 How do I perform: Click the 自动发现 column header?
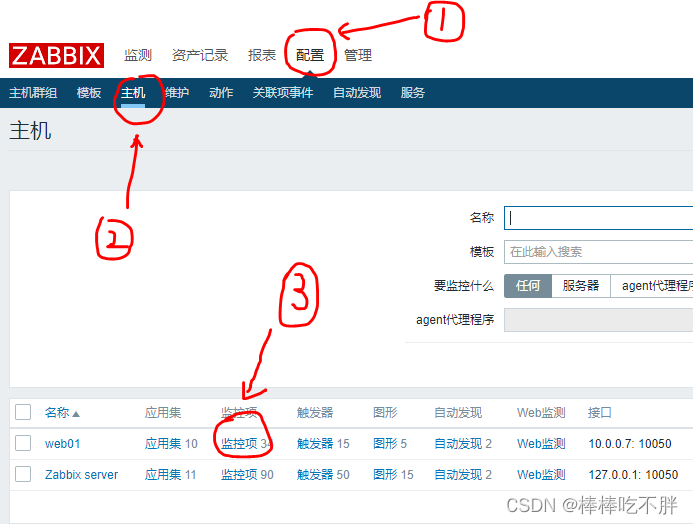click(x=458, y=413)
